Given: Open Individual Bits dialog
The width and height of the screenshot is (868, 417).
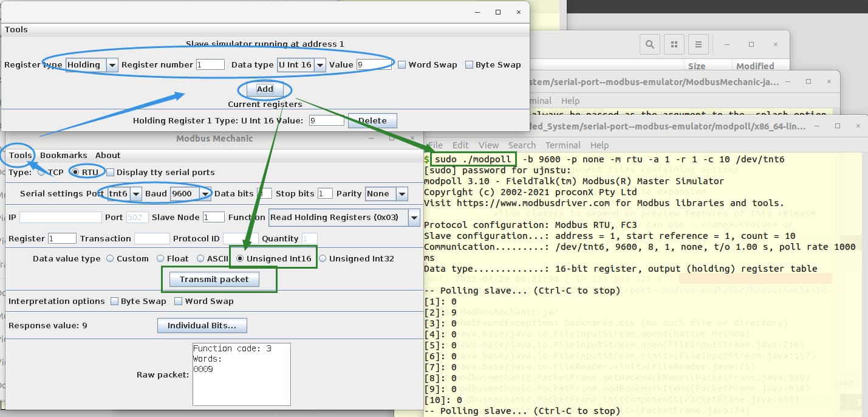Looking at the screenshot, I should coord(202,325).
